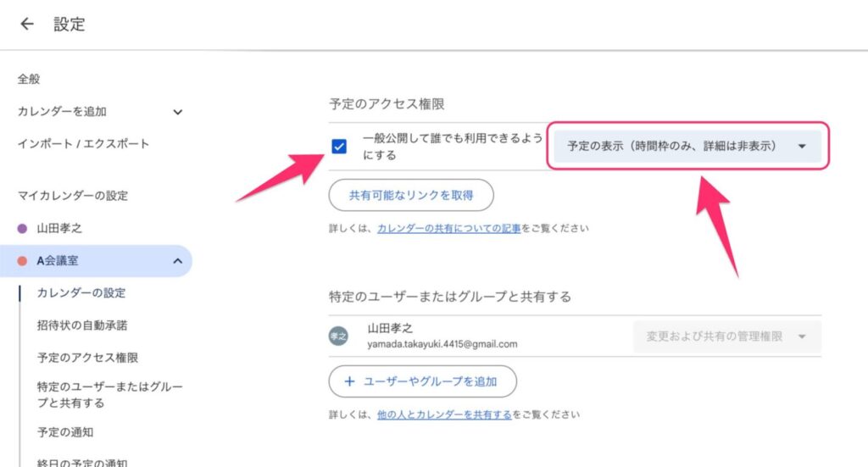Open カレンダーの共有についての記事 link

(x=449, y=228)
